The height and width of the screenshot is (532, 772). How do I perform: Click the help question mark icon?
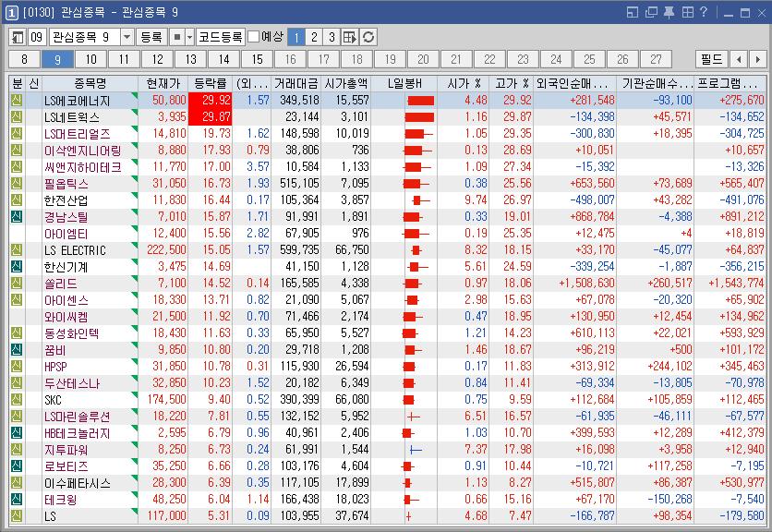[x=704, y=12]
